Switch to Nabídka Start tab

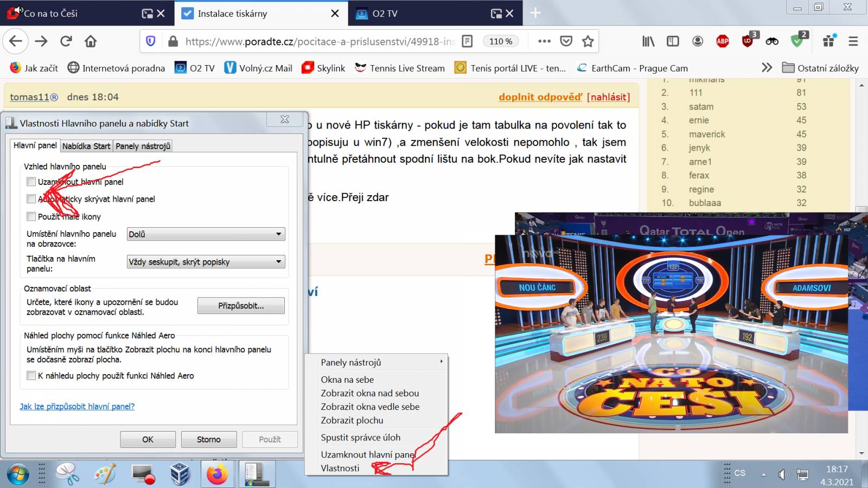click(x=86, y=146)
